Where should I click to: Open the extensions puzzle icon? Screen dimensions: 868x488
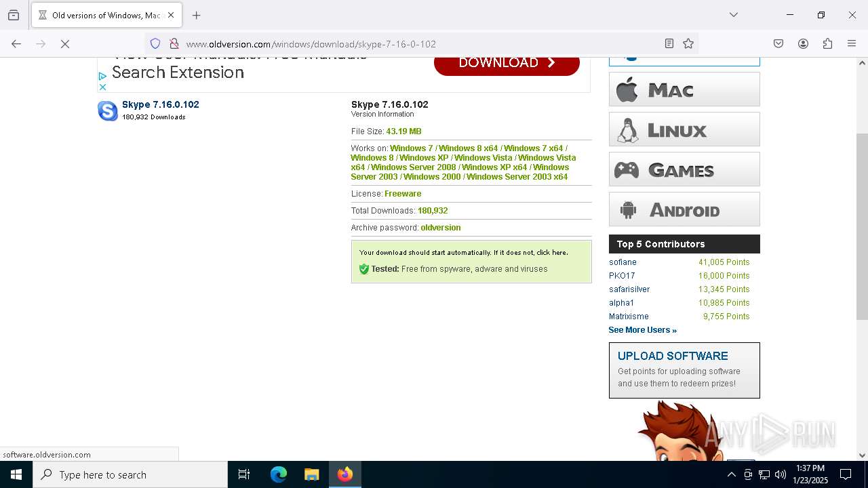click(827, 43)
